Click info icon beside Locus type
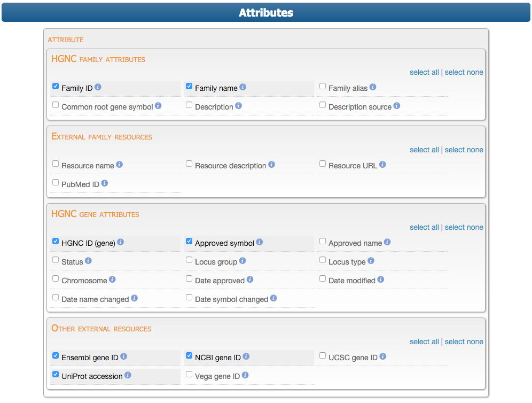The width and height of the screenshot is (532, 403). click(x=371, y=261)
